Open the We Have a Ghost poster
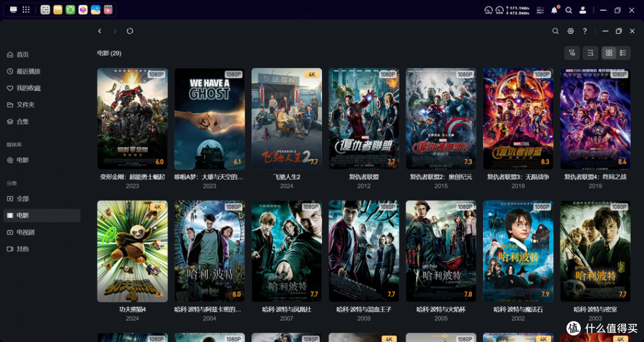 pyautogui.click(x=209, y=119)
